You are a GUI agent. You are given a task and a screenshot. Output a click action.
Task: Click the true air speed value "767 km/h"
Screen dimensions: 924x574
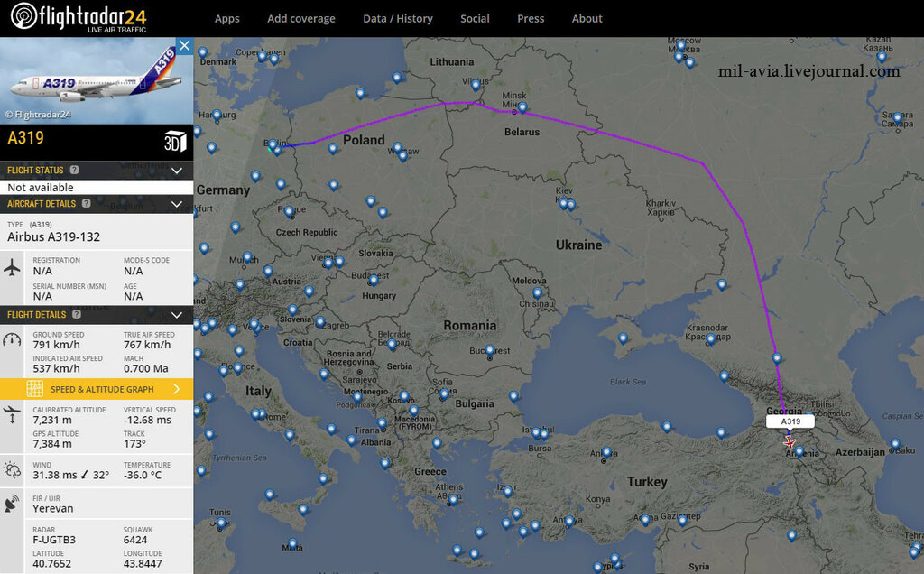[147, 345]
